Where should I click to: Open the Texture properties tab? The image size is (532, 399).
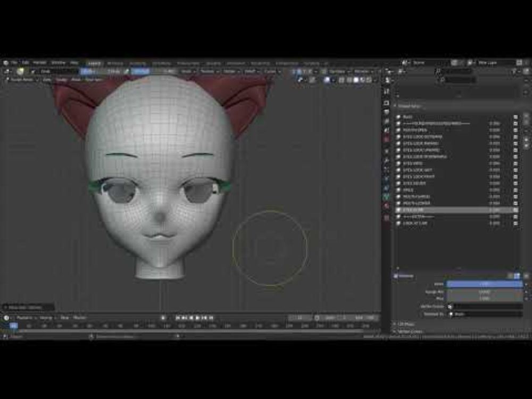pos(387,217)
